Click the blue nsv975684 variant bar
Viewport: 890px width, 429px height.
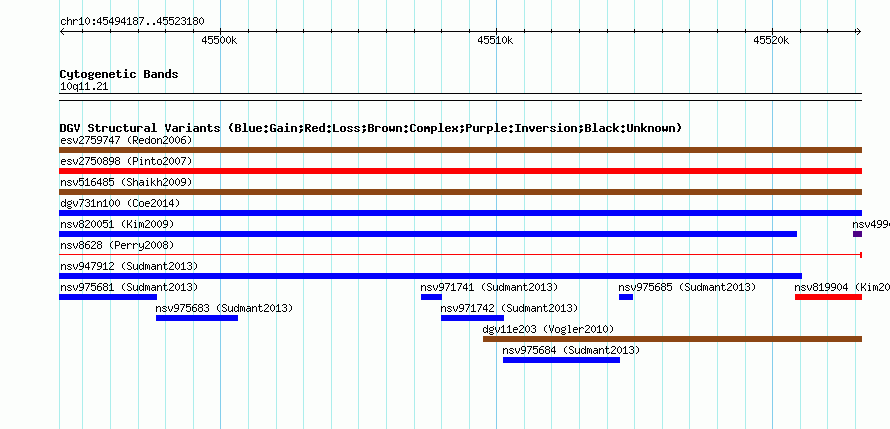[x=561, y=360]
